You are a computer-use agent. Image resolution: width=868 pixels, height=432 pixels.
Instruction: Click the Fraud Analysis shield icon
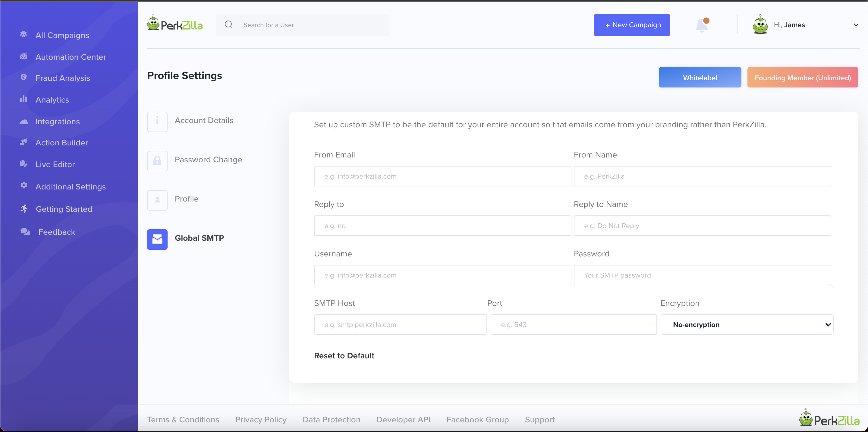24,77
